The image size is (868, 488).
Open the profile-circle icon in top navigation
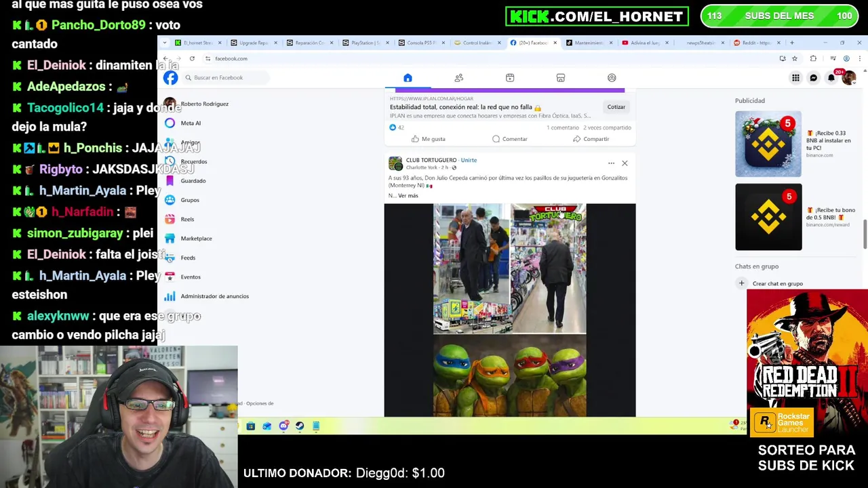point(612,78)
